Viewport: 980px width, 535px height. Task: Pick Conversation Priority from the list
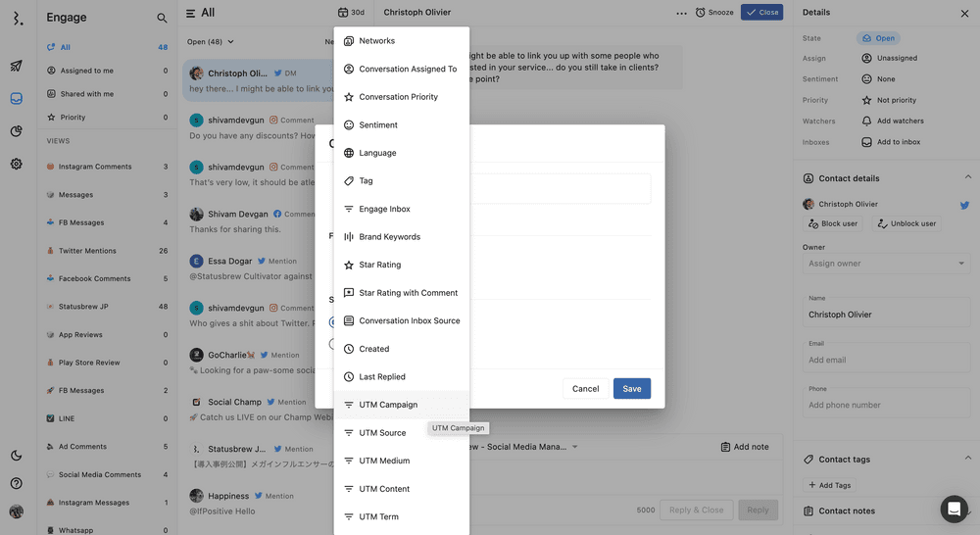398,97
